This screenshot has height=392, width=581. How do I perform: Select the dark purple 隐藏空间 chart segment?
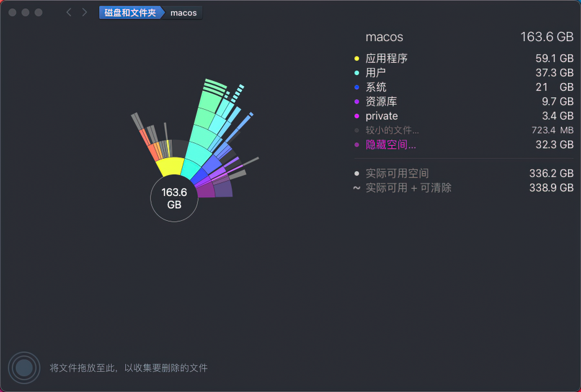click(x=206, y=190)
